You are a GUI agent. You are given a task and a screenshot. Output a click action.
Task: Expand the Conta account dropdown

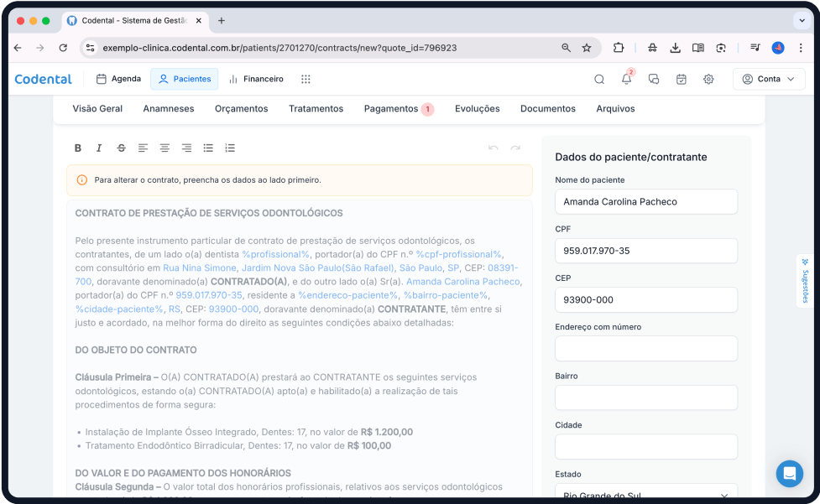(768, 79)
